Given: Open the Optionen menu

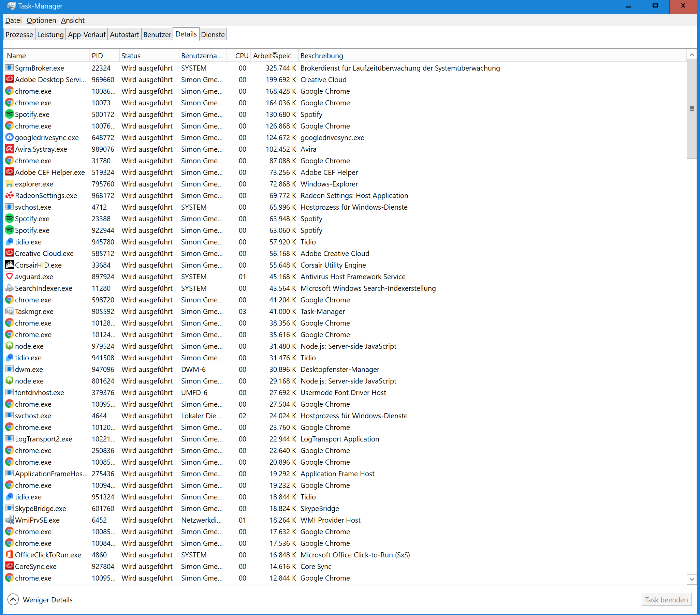Looking at the screenshot, I should coord(41,20).
